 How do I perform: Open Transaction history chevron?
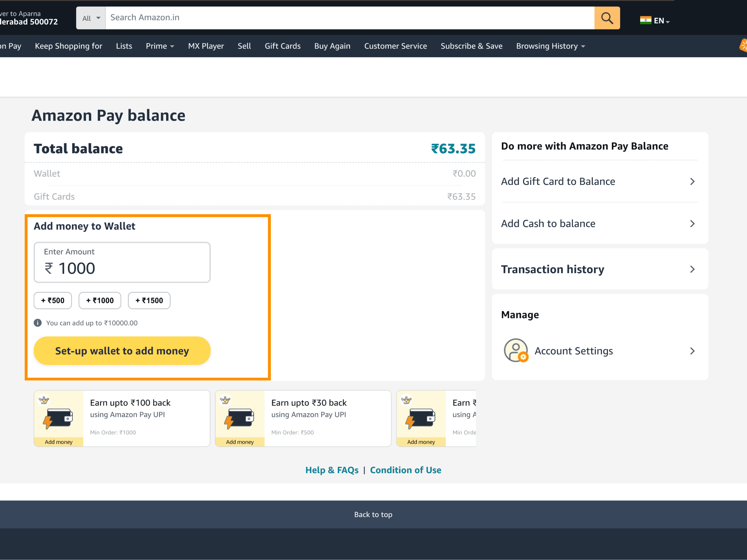(692, 269)
